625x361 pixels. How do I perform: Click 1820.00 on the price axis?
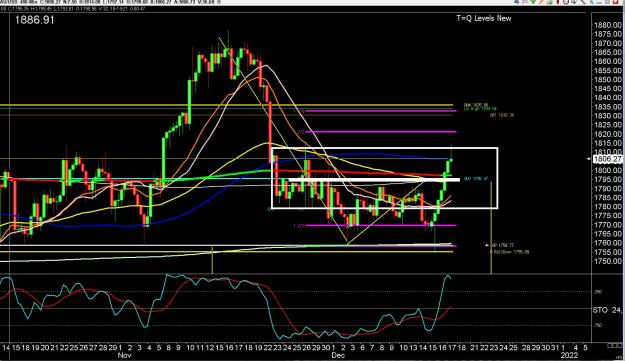point(607,134)
